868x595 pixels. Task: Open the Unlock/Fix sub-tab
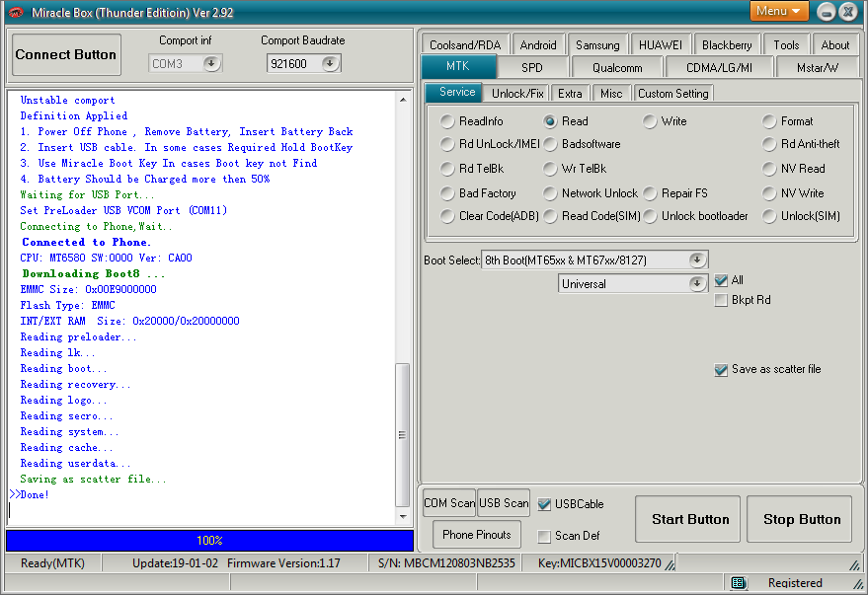coord(517,94)
